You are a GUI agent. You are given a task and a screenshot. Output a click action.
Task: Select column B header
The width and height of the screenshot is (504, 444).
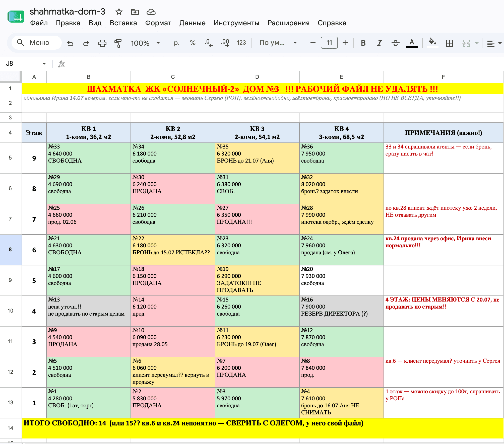[x=89, y=77]
